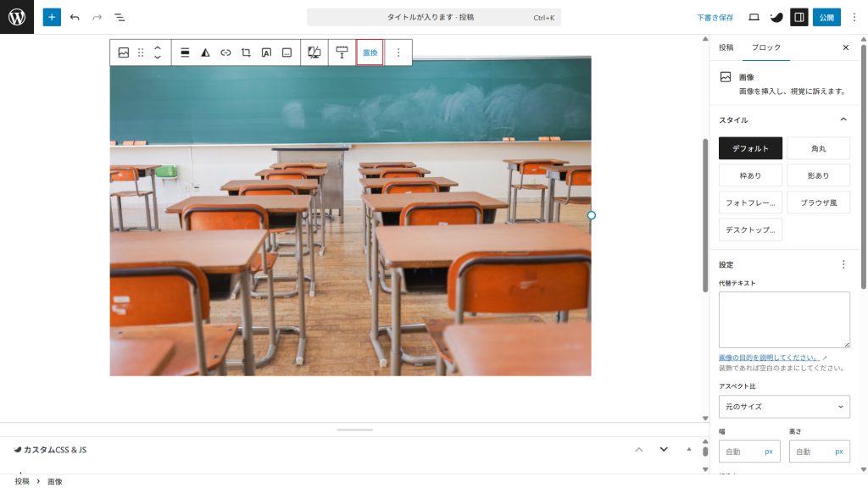Image resolution: width=868 pixels, height=488 pixels.
Task: Click the 置換 replace button
Action: (370, 53)
